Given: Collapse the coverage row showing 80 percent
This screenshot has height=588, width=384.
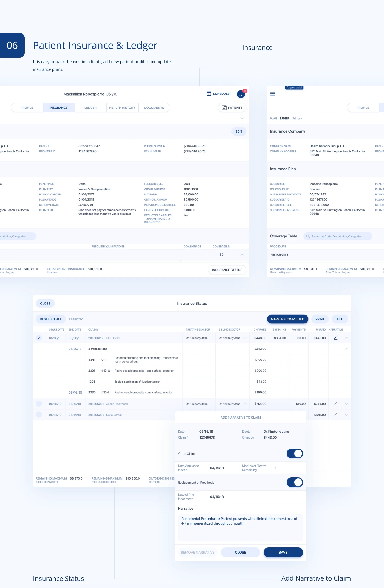Looking at the screenshot, I should [x=242, y=255].
